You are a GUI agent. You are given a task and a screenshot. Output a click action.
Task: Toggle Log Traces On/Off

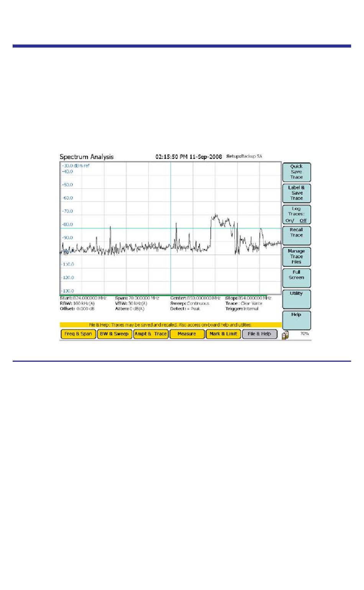(297, 214)
